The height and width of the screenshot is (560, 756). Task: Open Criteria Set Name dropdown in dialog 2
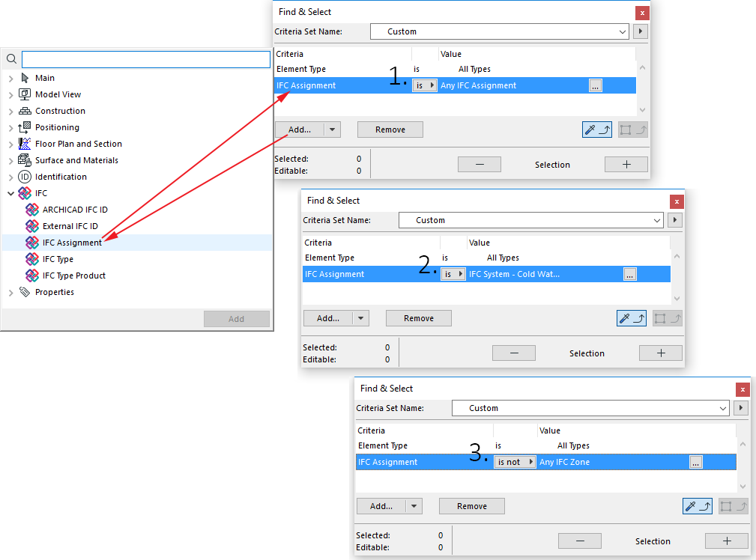530,220
